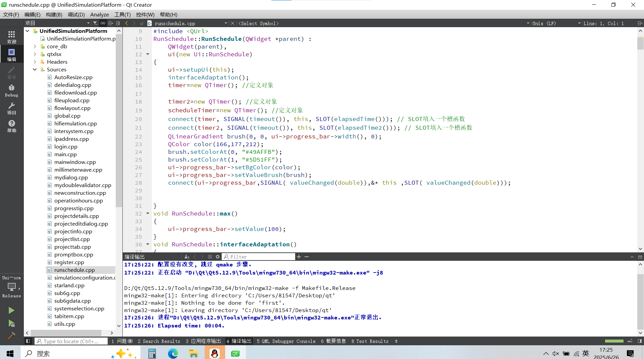Image resolution: width=644 pixels, height=359 pixels.
Task: Open the Welcome (欢迎) mode
Action: point(12,37)
